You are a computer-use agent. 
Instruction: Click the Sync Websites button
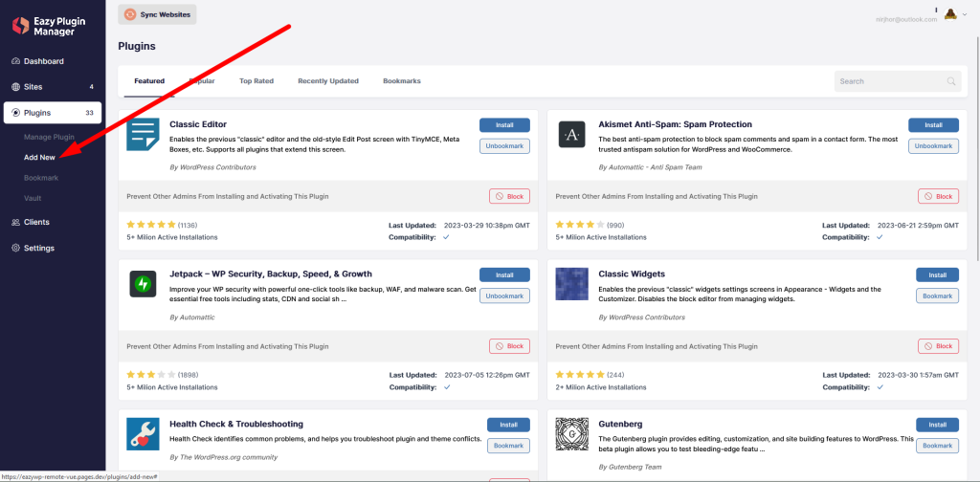[x=157, y=14]
